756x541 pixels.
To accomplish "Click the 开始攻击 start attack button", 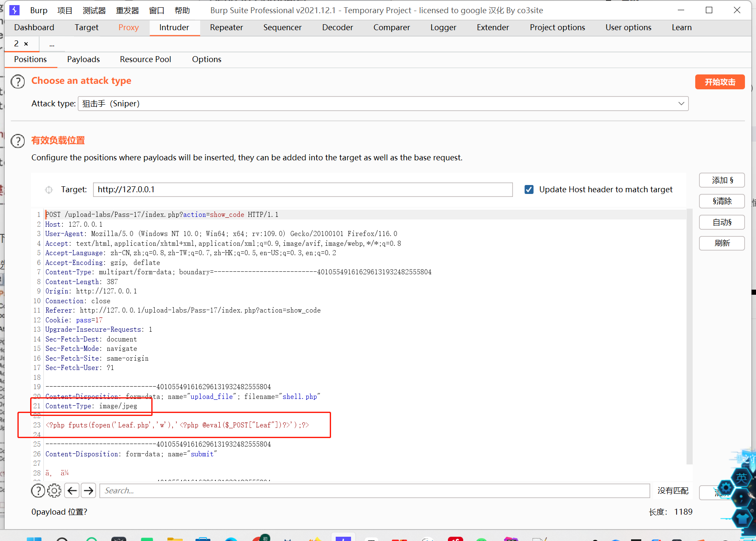I will 720,82.
